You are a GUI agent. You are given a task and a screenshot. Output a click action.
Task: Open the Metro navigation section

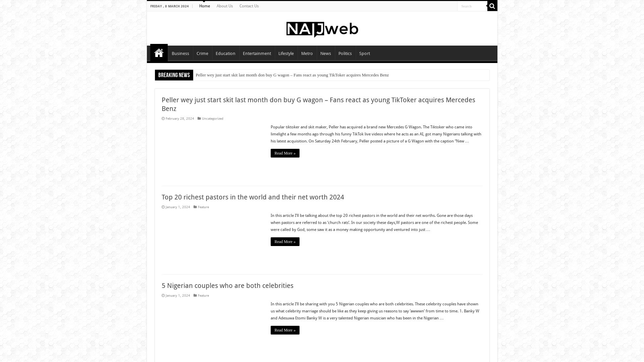pos(307,54)
